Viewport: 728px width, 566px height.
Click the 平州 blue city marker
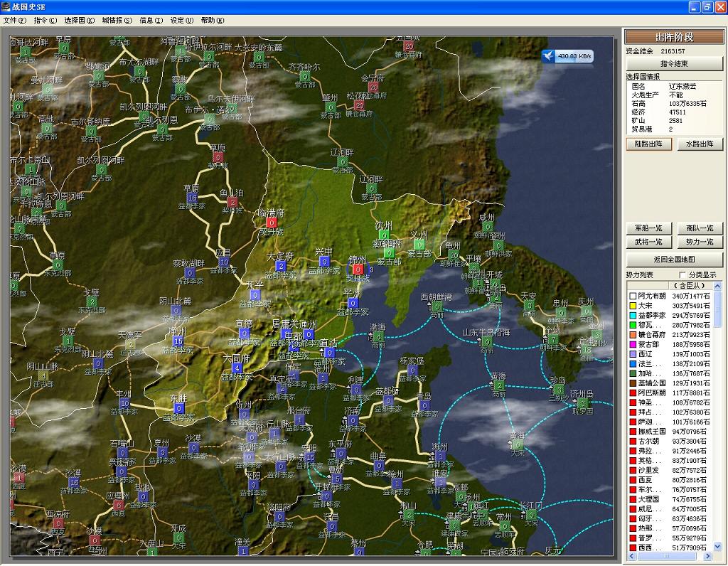352,303
